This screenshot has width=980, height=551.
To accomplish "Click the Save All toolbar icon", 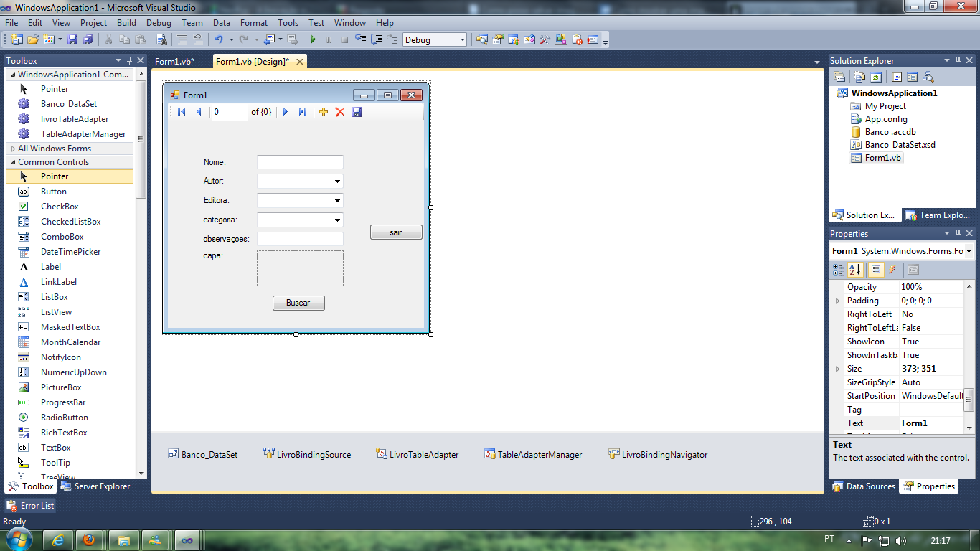I will point(88,40).
